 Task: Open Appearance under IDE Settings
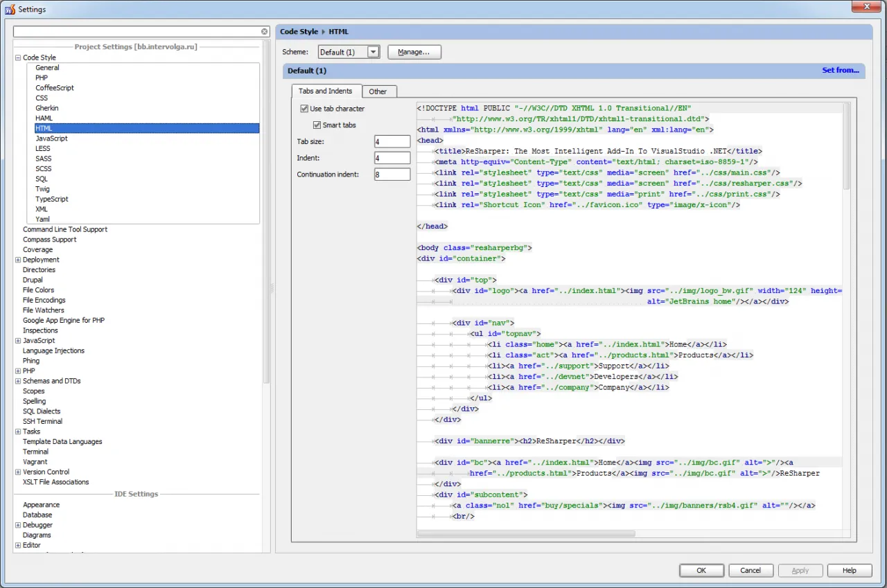point(41,505)
